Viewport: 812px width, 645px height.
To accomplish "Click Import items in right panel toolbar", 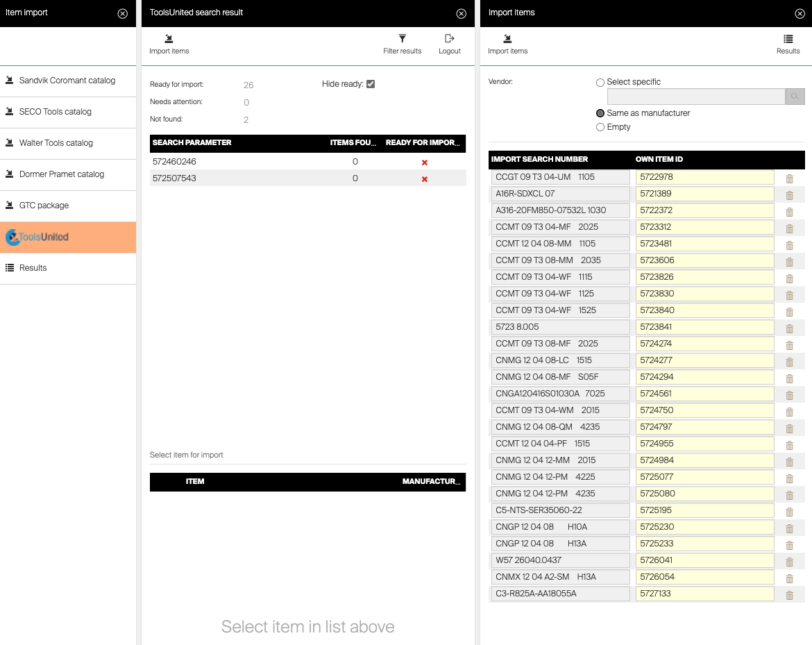I will coord(507,44).
